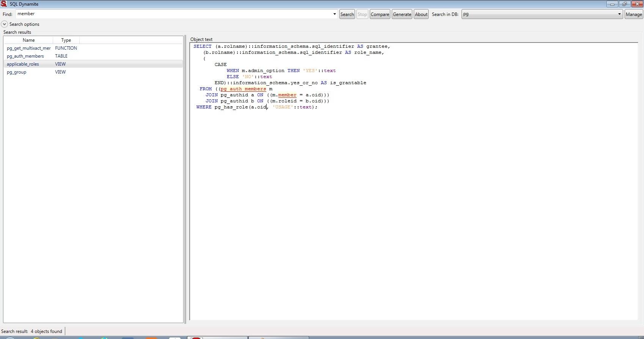
Task: Minimize the SQL Dynamite window
Action: click(612, 4)
